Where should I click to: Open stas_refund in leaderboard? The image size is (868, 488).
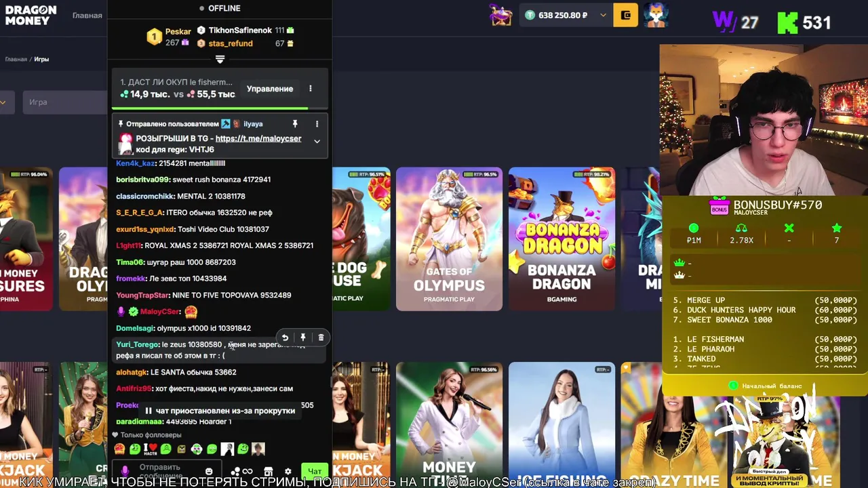231,43
